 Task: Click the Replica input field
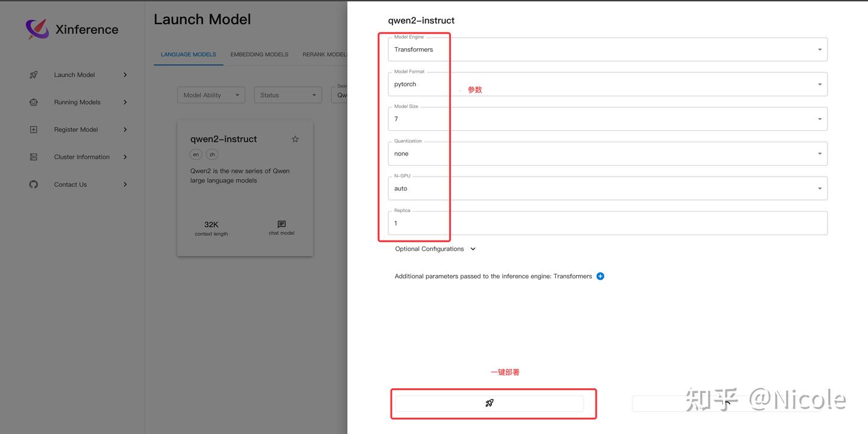[x=608, y=224]
